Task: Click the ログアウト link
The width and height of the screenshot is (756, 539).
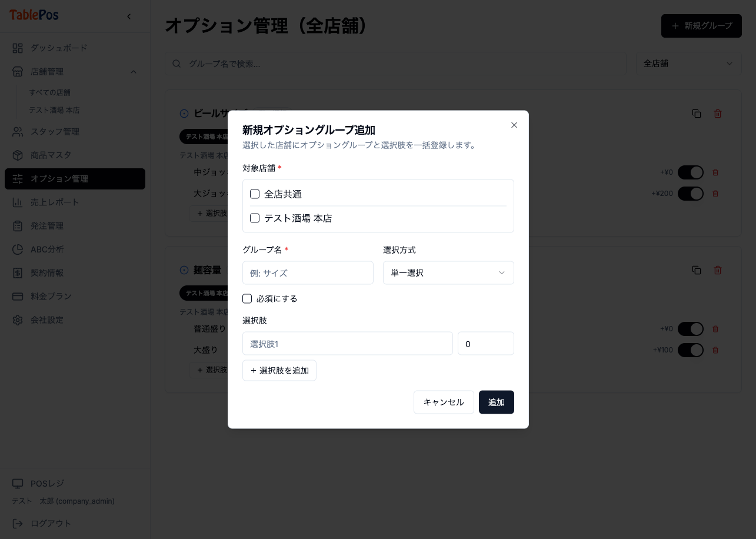Action: [x=75, y=523]
